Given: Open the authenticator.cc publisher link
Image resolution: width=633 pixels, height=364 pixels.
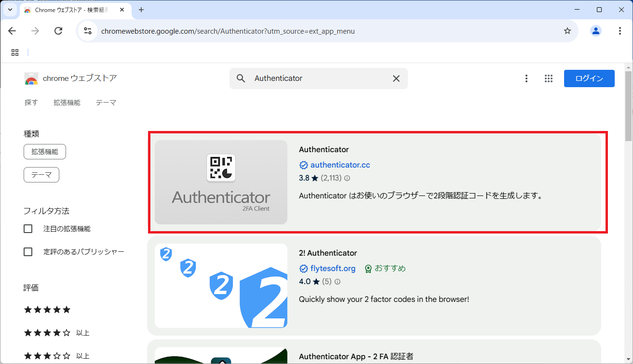Looking at the screenshot, I should click(x=340, y=165).
